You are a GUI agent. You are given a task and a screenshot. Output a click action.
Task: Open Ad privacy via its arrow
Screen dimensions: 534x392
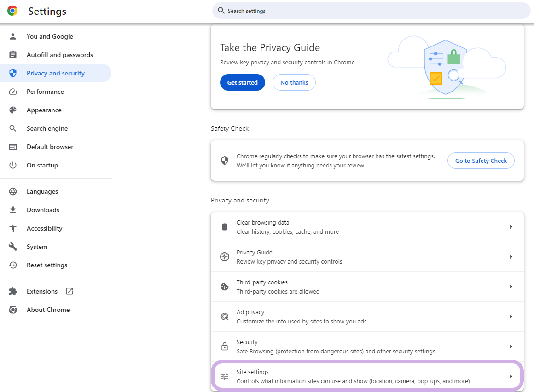pyautogui.click(x=511, y=317)
